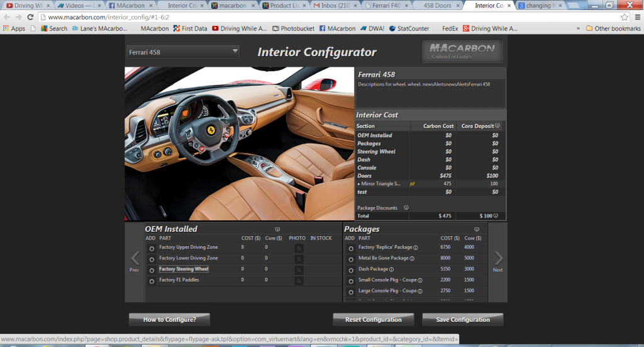Switch to 458 Doors tab
This screenshot has height=347, width=644.
437,5
